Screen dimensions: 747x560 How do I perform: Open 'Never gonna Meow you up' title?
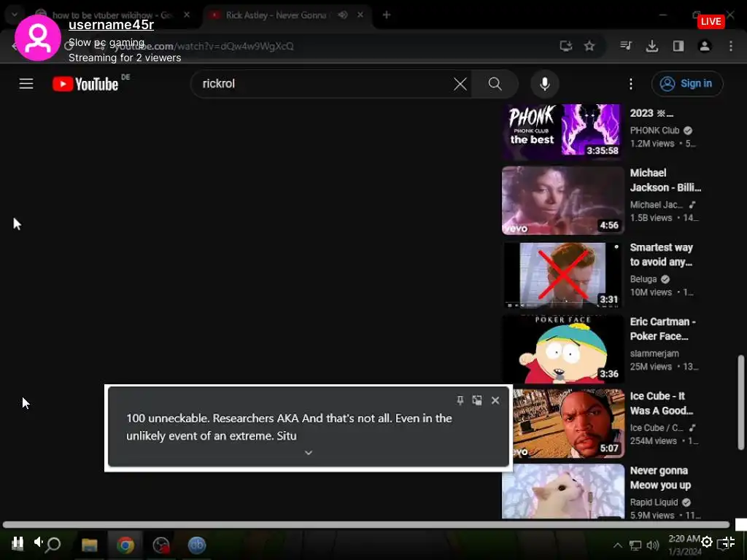pyautogui.click(x=660, y=478)
